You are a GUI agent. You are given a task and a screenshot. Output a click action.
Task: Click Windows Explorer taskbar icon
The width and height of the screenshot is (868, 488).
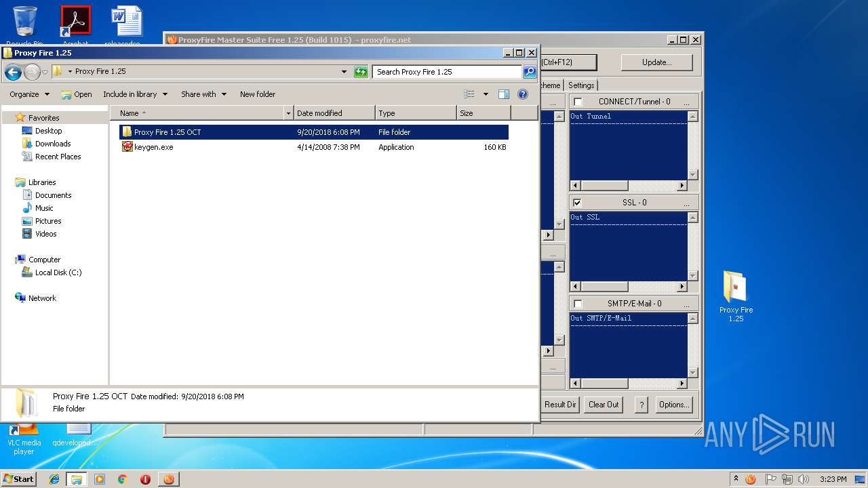point(77,479)
